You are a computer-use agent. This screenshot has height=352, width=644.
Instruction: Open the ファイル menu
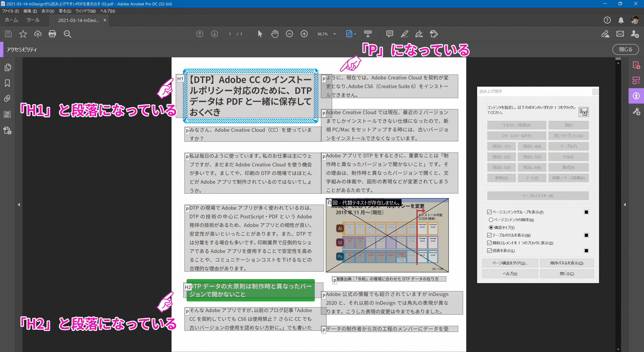(11, 11)
